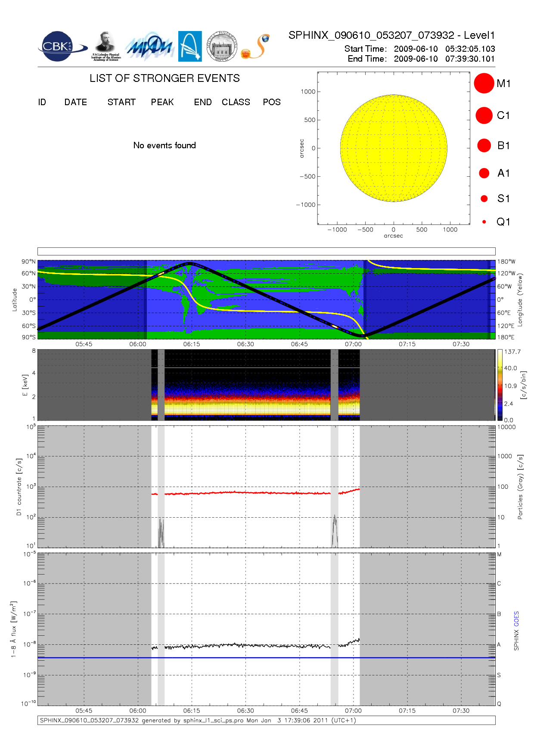Screen dimensions: 534x756
Task: Click the B1 red legend circle
Action: (484, 145)
